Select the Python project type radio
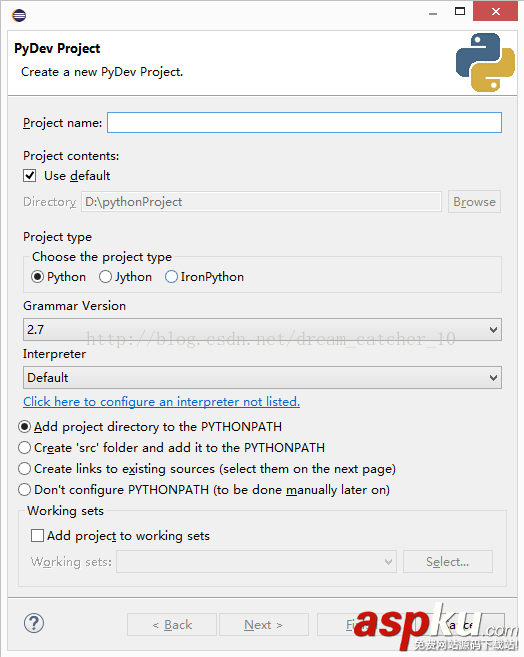The height and width of the screenshot is (657, 524). point(37,277)
